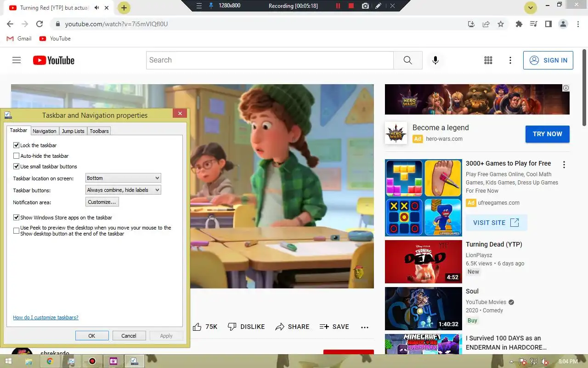Viewport: 588px width, 368px height.
Task: Go to the YouTube home logo
Action: 54,60
